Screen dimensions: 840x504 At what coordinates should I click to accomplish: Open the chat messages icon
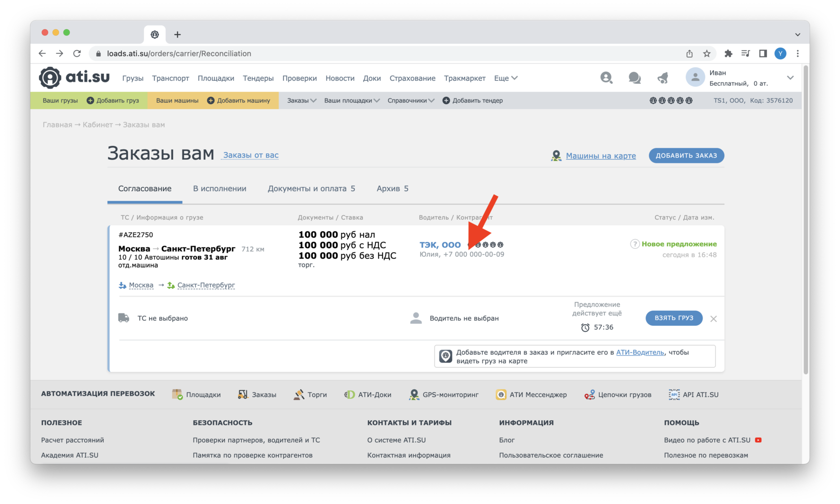(x=634, y=78)
